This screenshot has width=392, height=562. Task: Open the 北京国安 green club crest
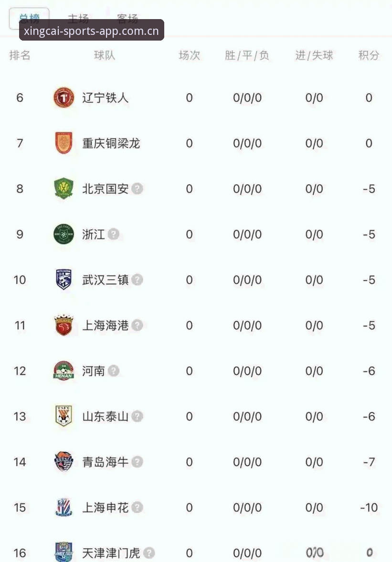64,188
